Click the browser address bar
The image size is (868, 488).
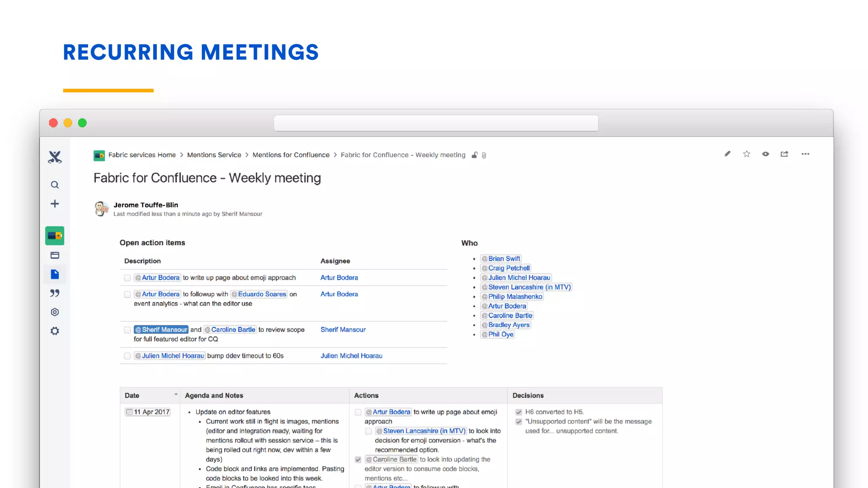pos(436,123)
